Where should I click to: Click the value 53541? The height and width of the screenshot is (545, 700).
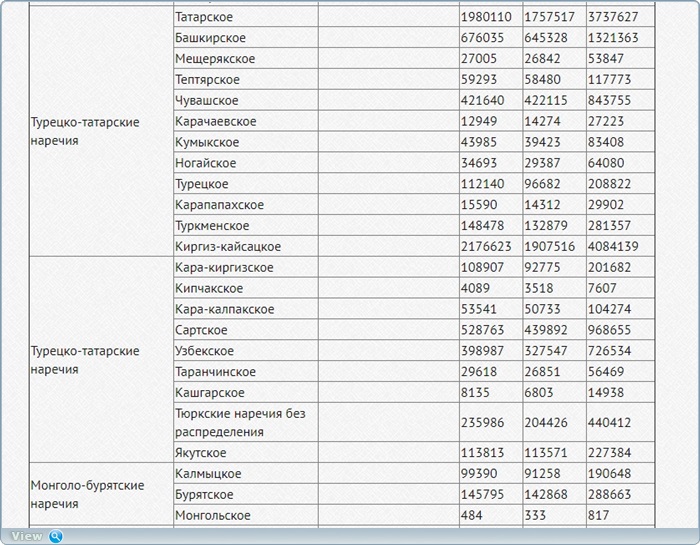[479, 309]
